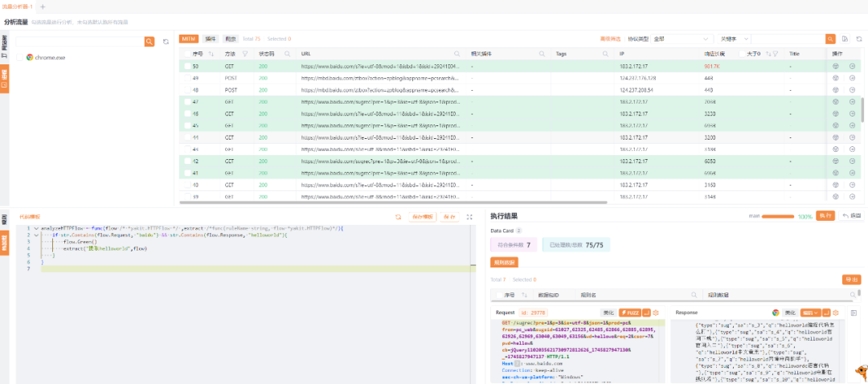Open the 关键字 dropdown
This screenshot has height=384, width=868.
[x=734, y=39]
